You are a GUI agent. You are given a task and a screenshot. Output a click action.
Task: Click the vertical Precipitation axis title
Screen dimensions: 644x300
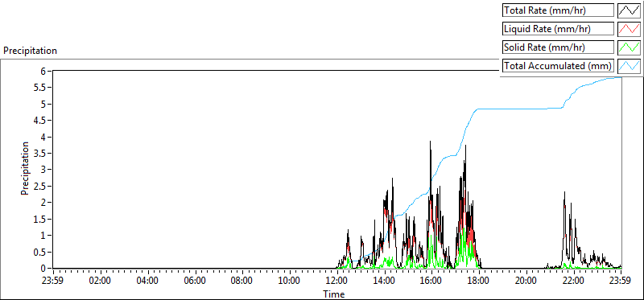click(25, 168)
